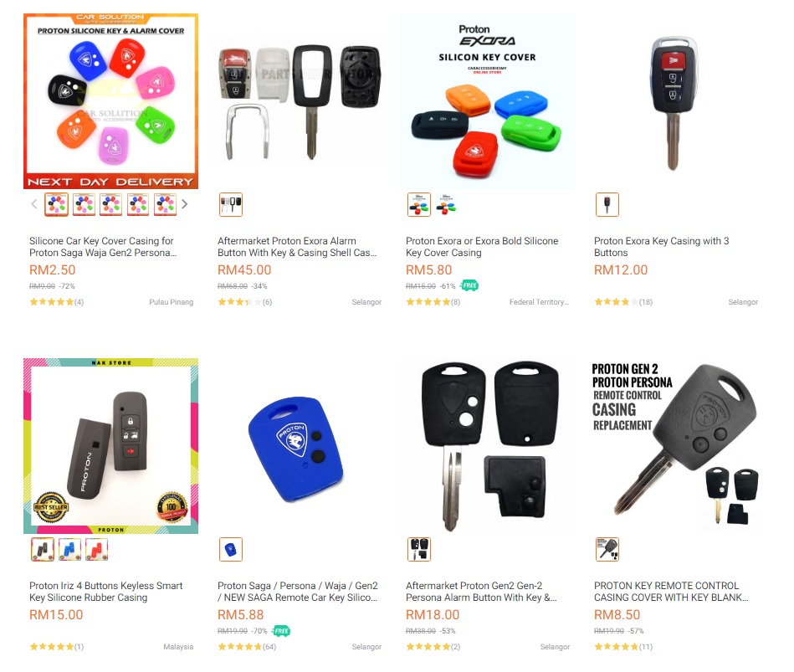Viewport: 794px width, 672px height.
Task: Click the free shipping badge on the RM5.88 item
Action: [x=281, y=631]
